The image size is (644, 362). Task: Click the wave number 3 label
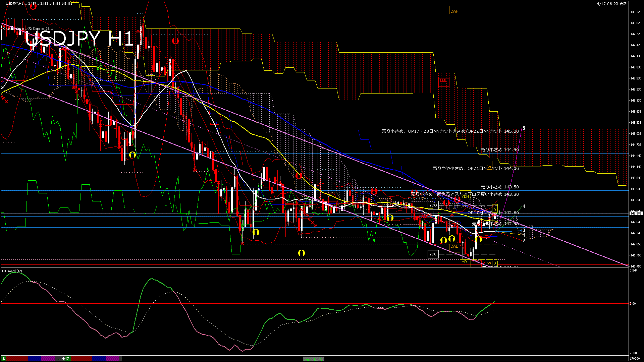524,230
